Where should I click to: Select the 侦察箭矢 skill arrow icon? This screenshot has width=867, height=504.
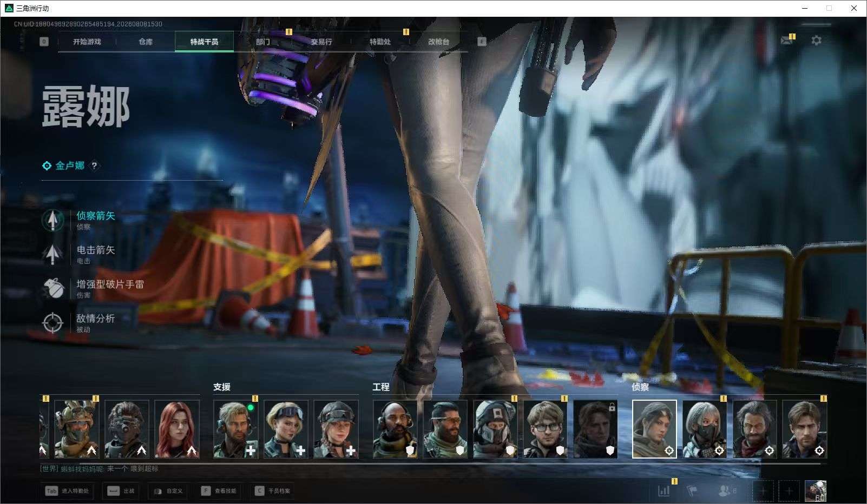pyautogui.click(x=52, y=220)
